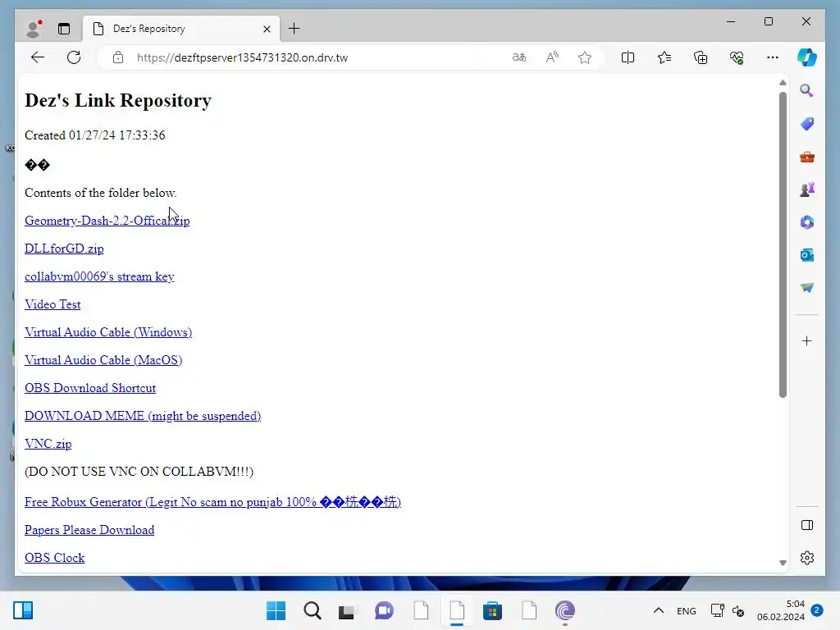Go back to the previous page
Screen dimensions: 840x630
(38, 57)
